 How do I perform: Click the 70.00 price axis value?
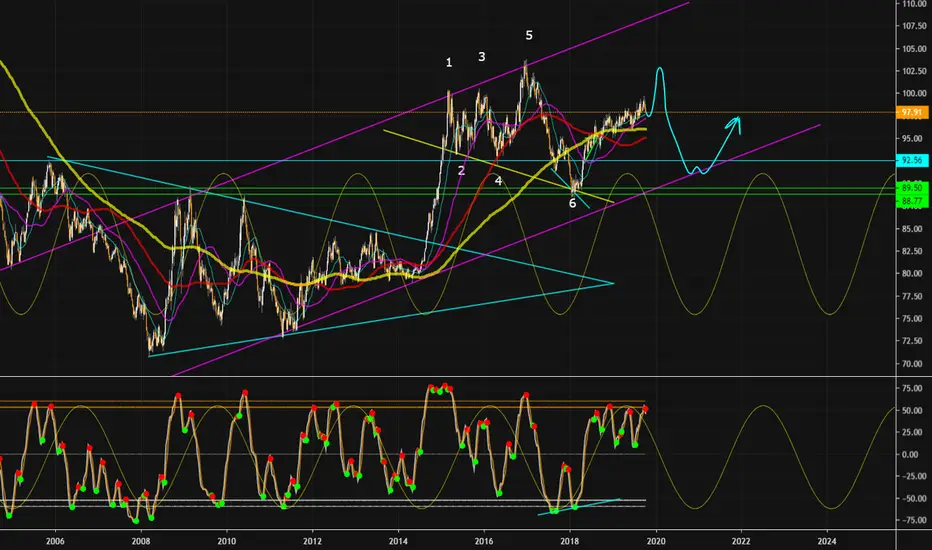(914, 364)
